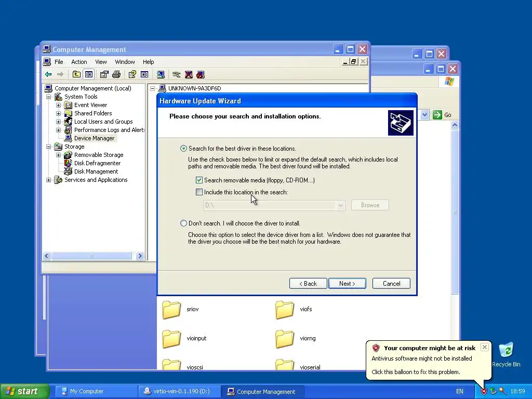Click the Back arrow in Computer Management toolbar

(x=48, y=75)
